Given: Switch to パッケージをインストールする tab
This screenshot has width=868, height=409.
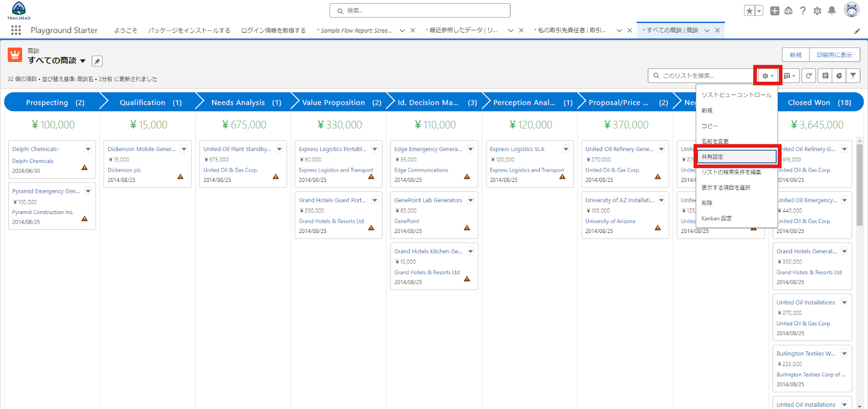Looking at the screenshot, I should (189, 30).
